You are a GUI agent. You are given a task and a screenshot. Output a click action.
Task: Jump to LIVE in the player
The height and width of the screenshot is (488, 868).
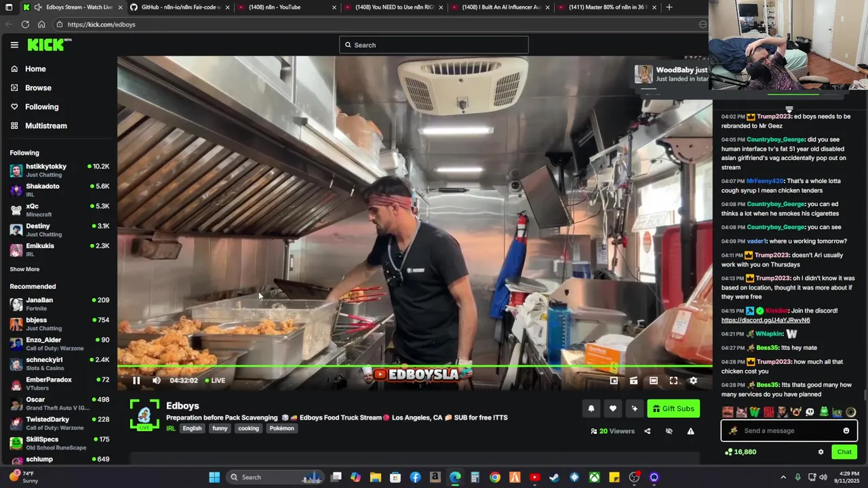pos(215,380)
